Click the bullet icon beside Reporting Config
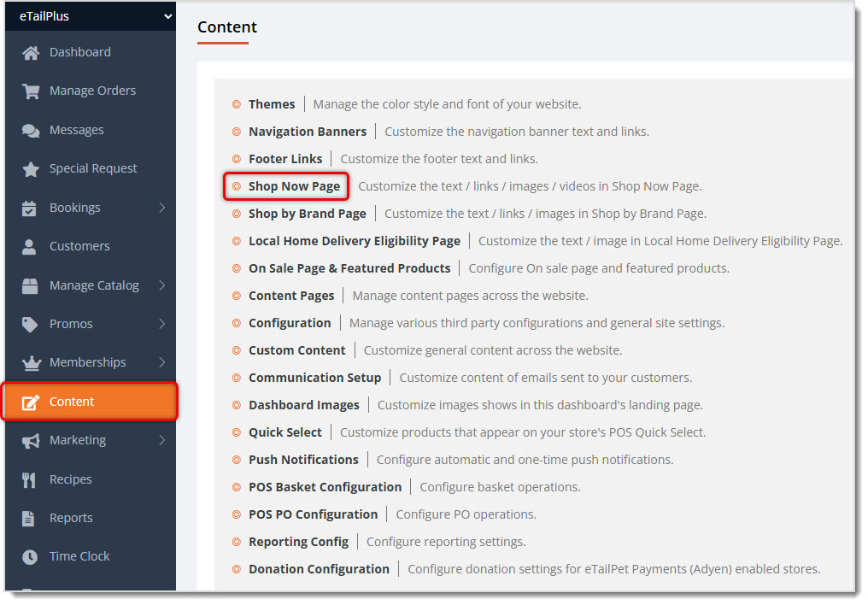Viewport: 868px width, 605px height. [x=237, y=542]
